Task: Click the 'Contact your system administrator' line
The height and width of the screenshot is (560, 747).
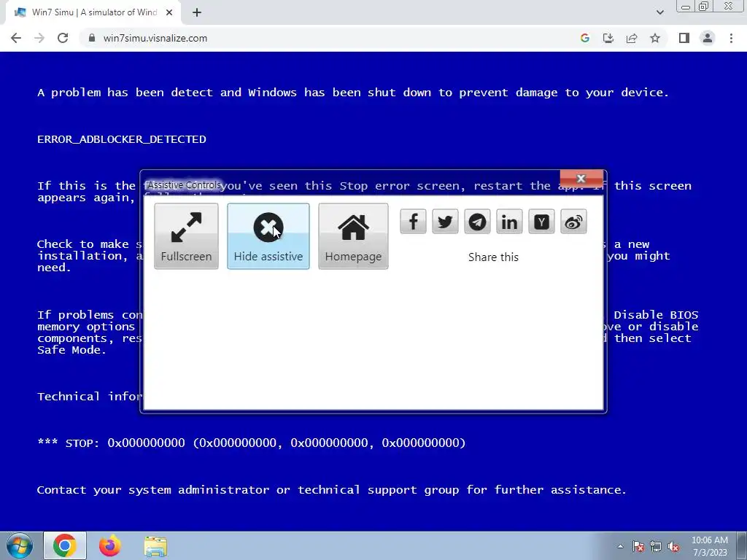Action: click(332, 490)
